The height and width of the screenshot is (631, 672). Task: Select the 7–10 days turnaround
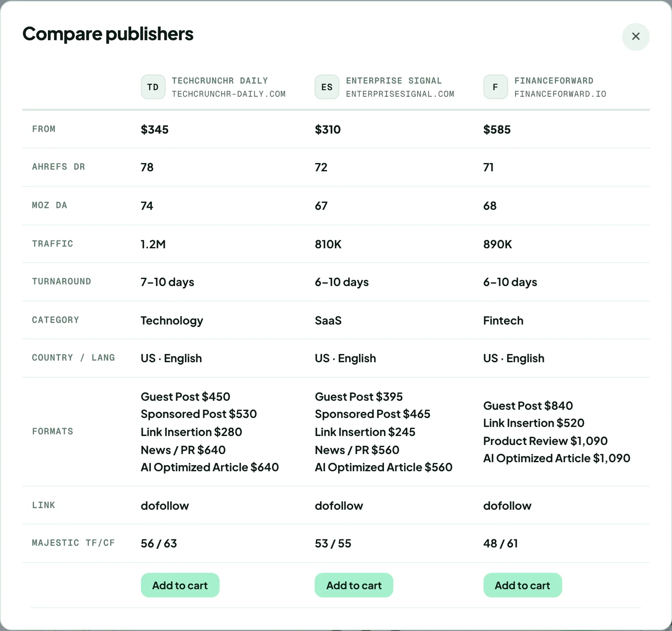[168, 282]
